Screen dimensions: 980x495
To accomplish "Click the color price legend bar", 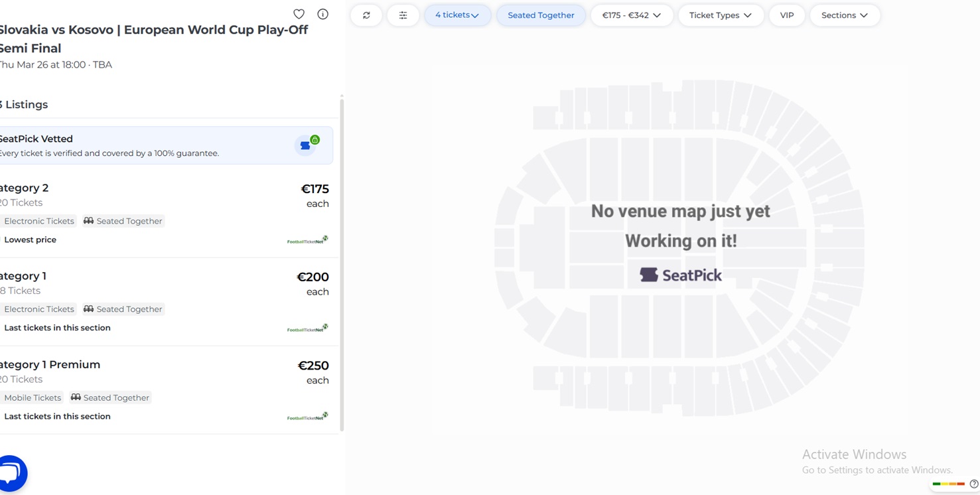I will 948,484.
